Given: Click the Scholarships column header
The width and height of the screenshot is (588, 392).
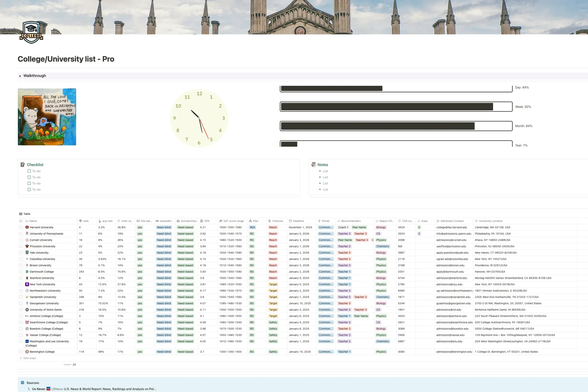Looking at the screenshot, I should pyautogui.click(x=188, y=221).
